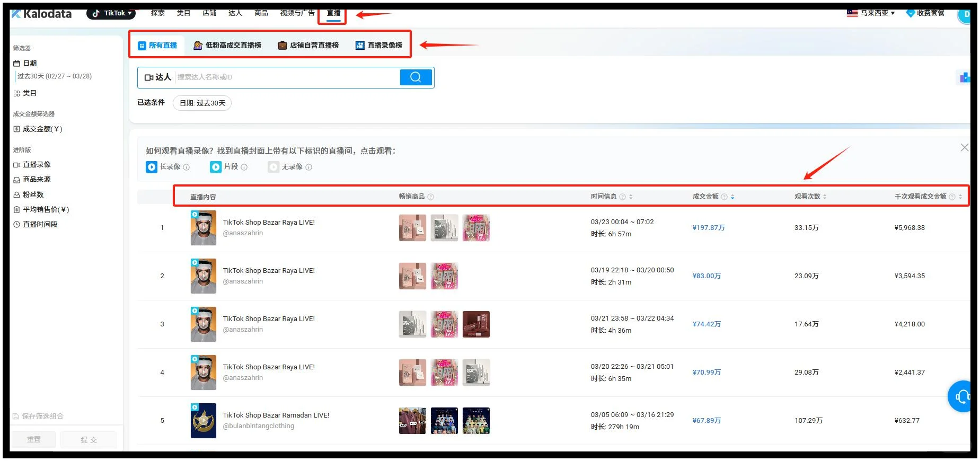Click the blue widget icon at right edge

tap(964, 78)
